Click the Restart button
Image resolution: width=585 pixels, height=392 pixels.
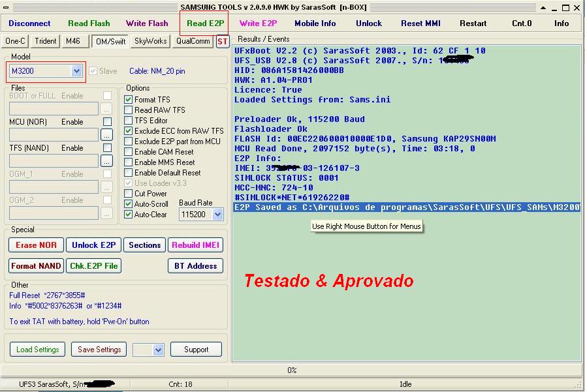[473, 23]
